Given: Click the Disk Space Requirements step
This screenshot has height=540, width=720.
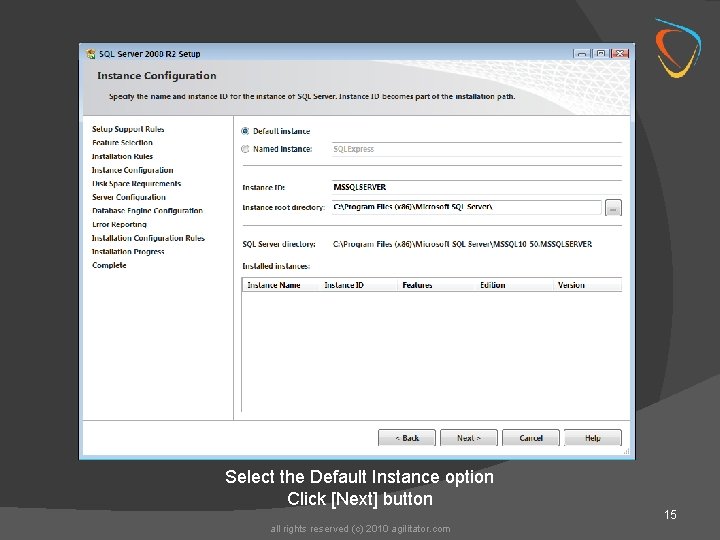Looking at the screenshot, I should point(136,183).
